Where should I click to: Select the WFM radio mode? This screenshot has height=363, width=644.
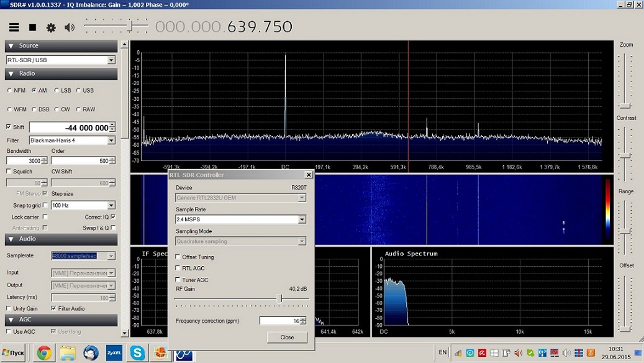pyautogui.click(x=10, y=109)
